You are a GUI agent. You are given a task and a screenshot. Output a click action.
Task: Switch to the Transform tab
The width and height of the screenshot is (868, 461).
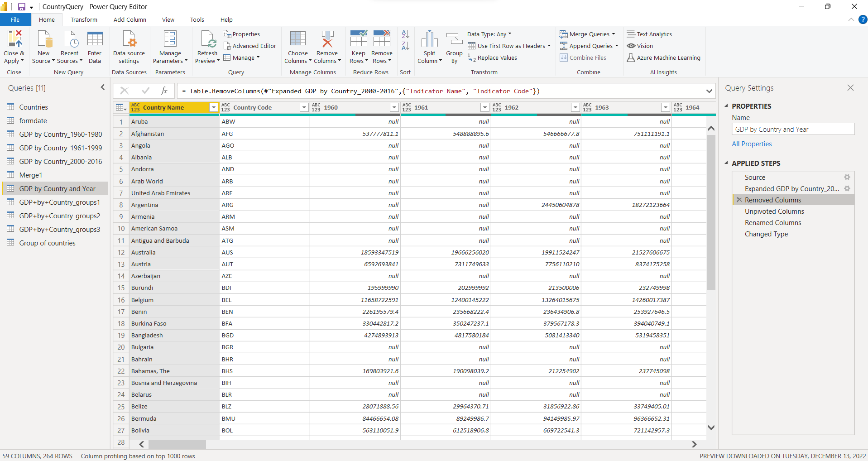(84, 19)
